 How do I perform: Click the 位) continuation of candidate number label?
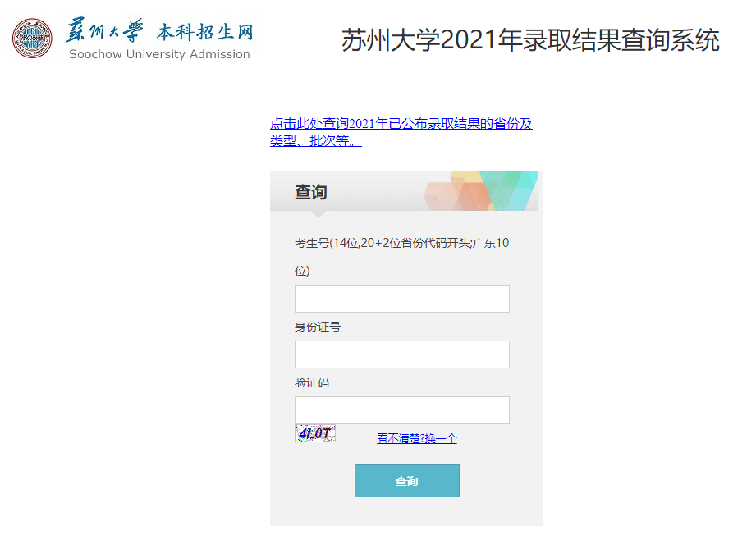(x=302, y=271)
